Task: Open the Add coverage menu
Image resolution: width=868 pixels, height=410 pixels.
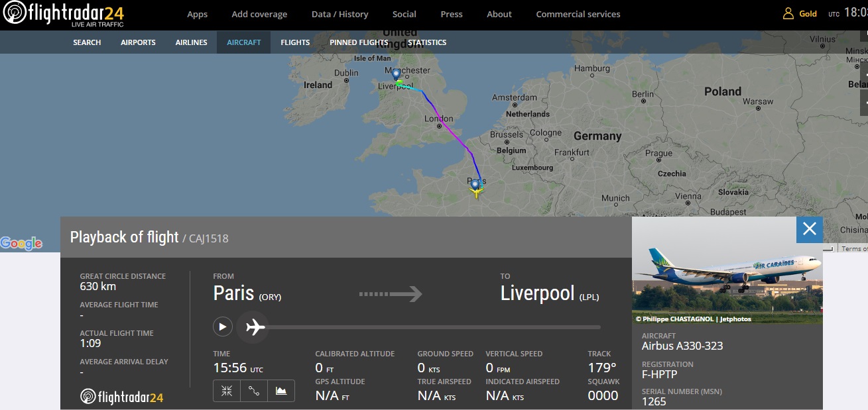Action: (259, 14)
